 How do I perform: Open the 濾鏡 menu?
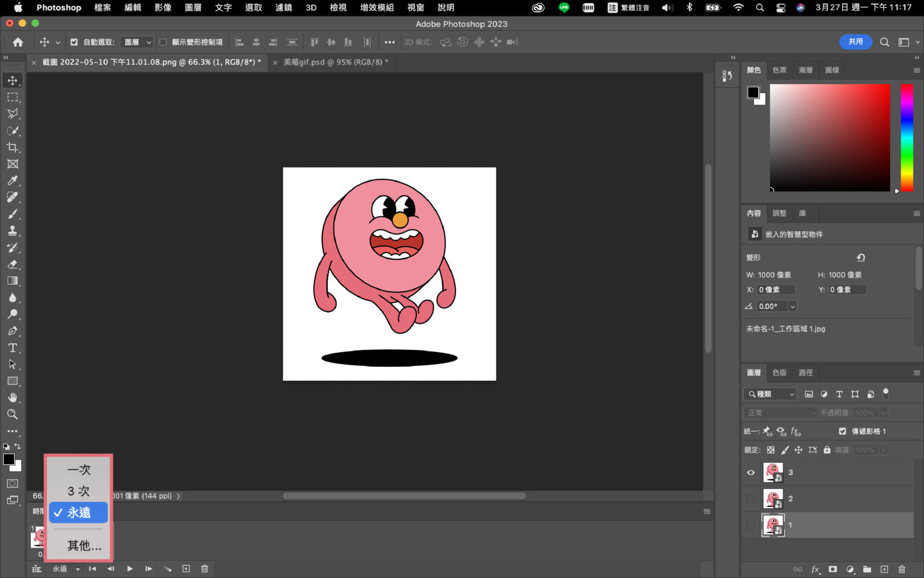tap(283, 7)
